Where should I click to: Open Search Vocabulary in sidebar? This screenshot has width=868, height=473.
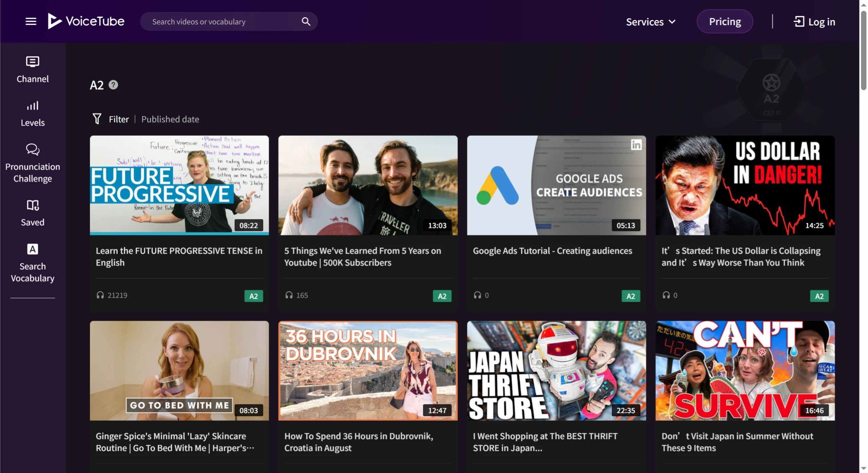[x=33, y=263]
